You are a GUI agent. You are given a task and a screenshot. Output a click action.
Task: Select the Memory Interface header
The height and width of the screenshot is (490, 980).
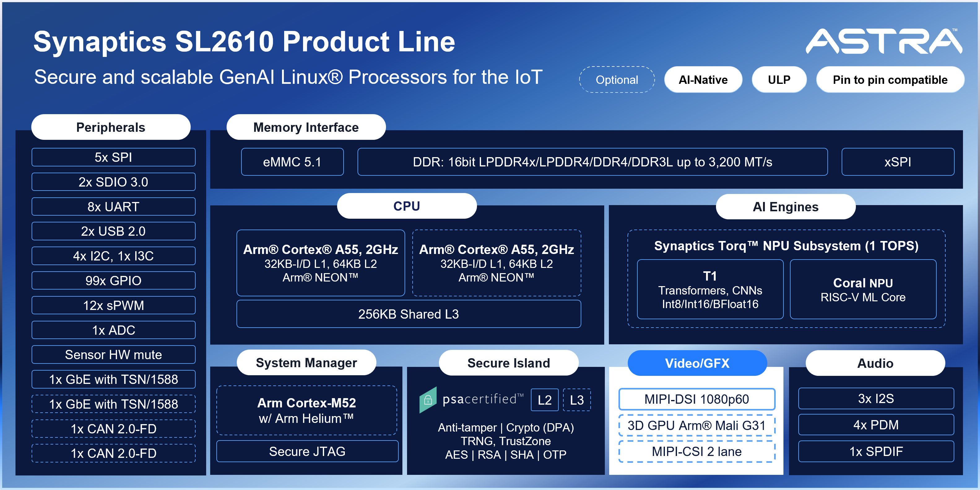tap(306, 127)
